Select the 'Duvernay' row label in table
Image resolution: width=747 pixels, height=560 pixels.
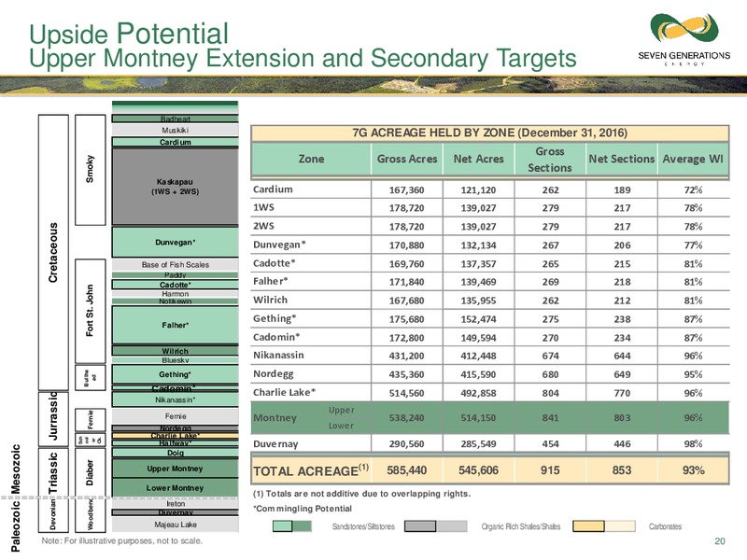pos(275,444)
